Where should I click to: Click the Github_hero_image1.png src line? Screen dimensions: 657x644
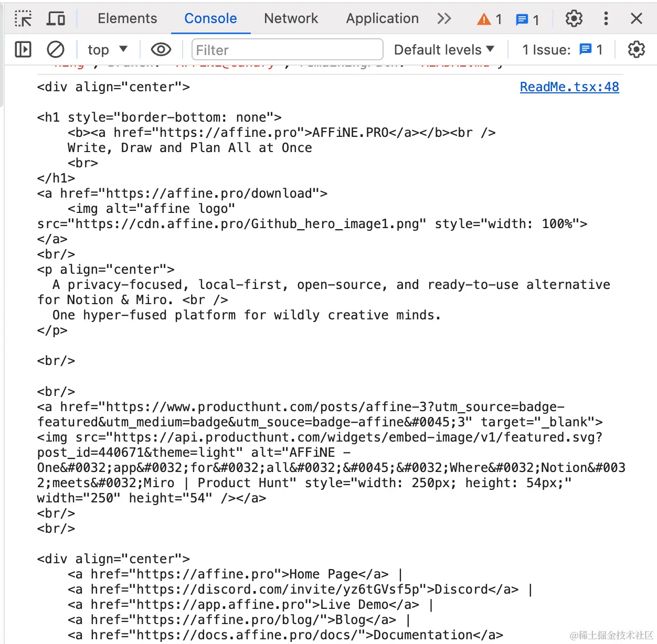coord(312,224)
